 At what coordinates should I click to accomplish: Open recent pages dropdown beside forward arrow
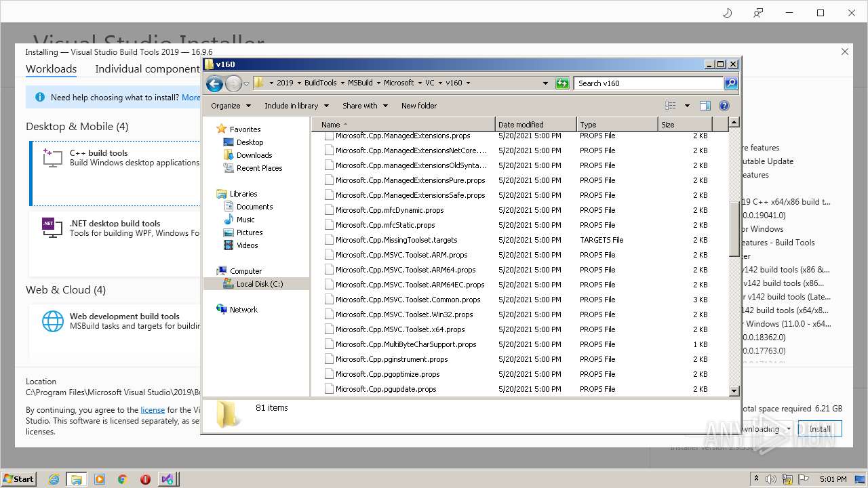tap(247, 83)
